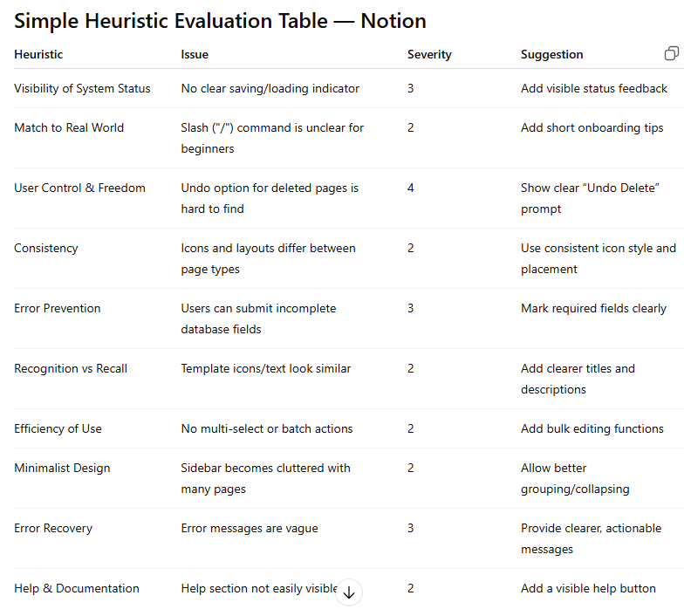Click the Match to Real World cell
691x616 pixels.
coord(69,127)
